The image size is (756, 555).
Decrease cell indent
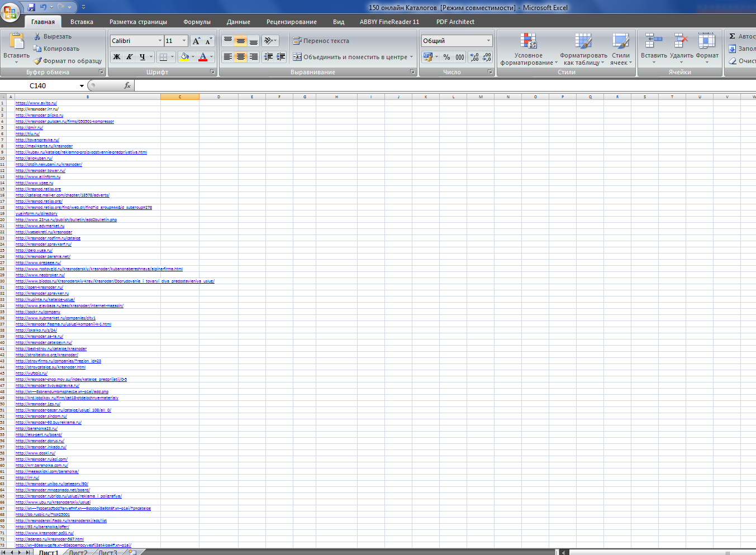pos(268,57)
